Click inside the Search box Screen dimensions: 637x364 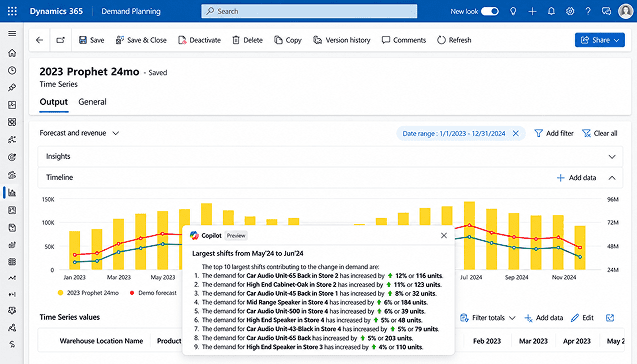[x=309, y=11]
